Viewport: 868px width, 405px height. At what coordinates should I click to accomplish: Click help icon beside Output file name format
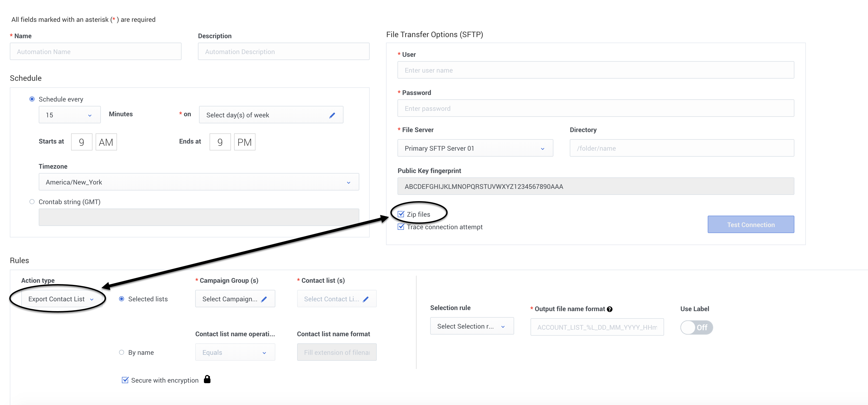point(610,309)
